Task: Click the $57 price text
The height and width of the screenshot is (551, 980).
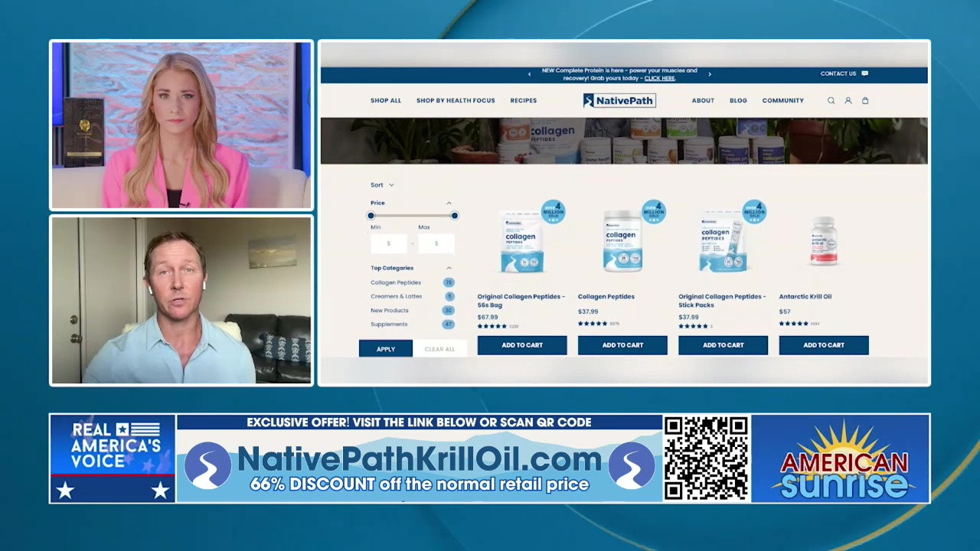Action: 785,311
